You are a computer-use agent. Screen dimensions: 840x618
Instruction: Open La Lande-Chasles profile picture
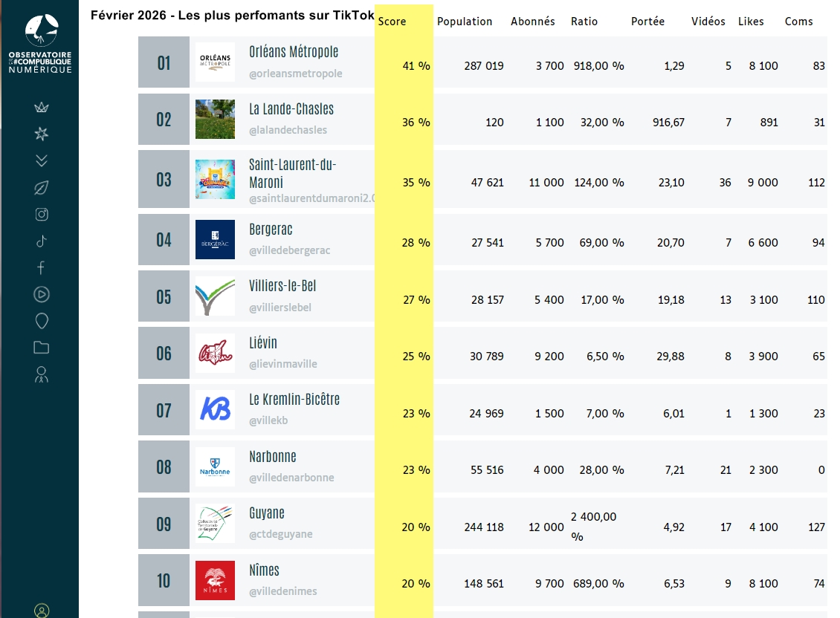point(215,119)
